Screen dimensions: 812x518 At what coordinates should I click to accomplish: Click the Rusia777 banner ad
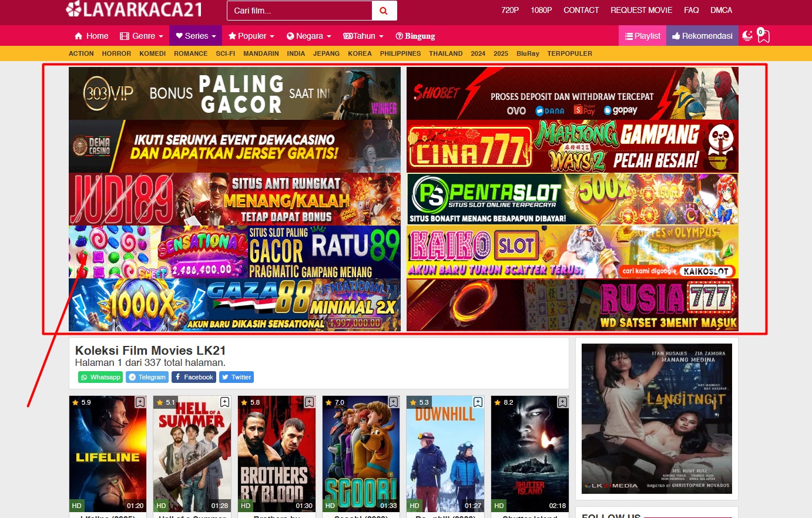(572, 305)
